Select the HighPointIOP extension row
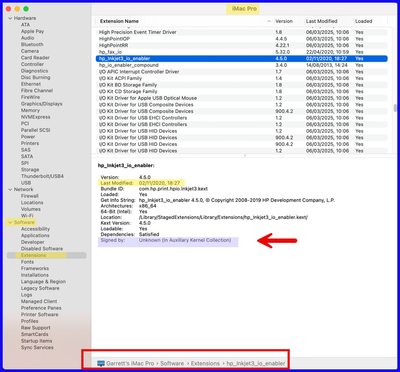The width and height of the screenshot is (400, 372). click(x=242, y=39)
